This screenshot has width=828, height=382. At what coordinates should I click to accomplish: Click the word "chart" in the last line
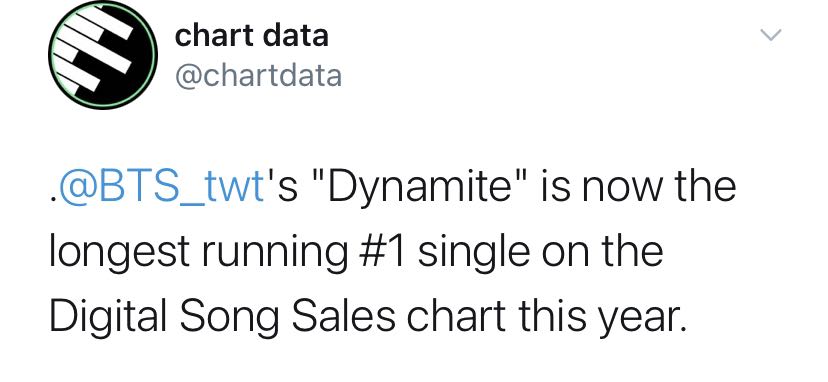pyautogui.click(x=455, y=316)
